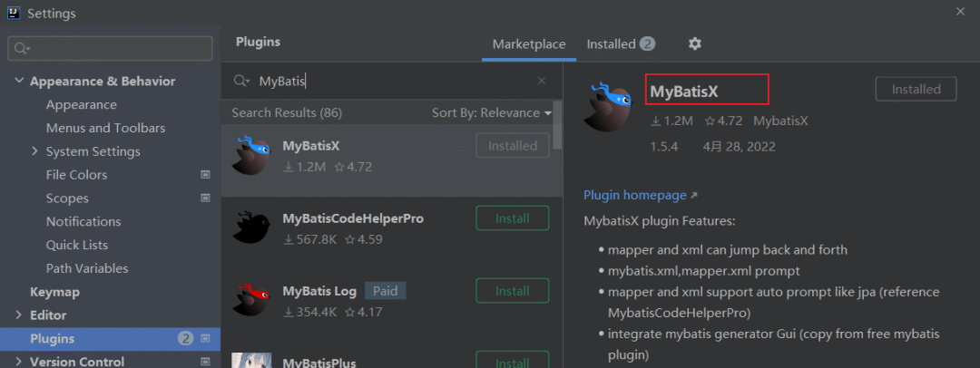Click the MyBatis Log red bird icon
Viewport: 980px width, 368px height.
[251, 299]
